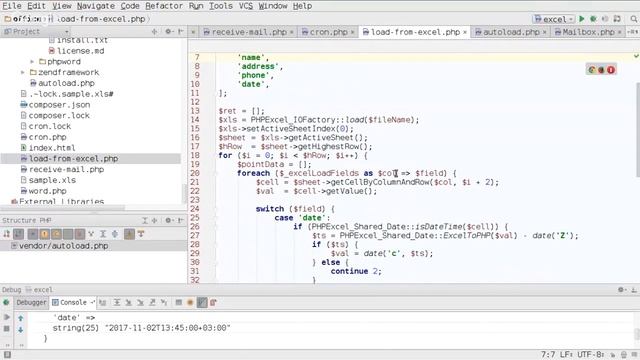
Task: Toggle sort alphabetically in Structure toolbar
Action: click(x=18, y=234)
